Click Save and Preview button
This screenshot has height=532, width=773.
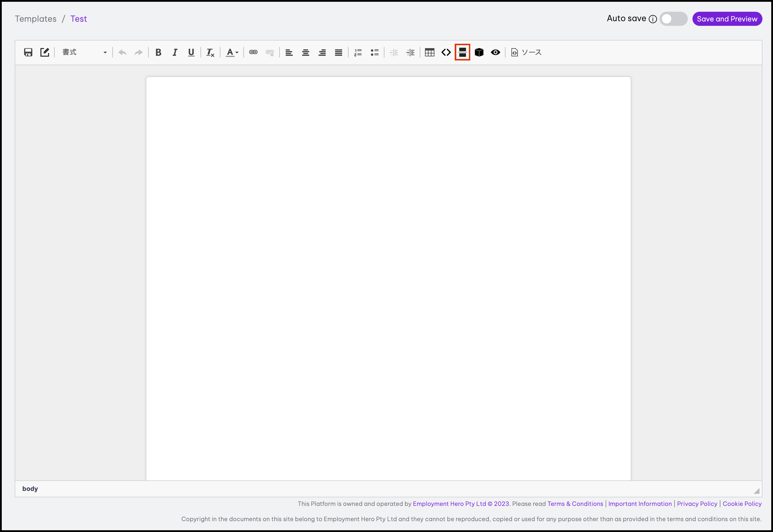[x=727, y=19]
